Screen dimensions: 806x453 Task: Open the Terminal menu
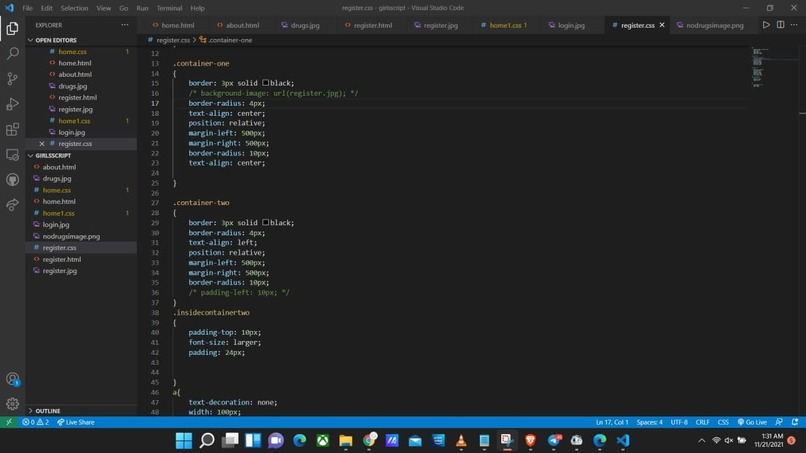(x=169, y=8)
